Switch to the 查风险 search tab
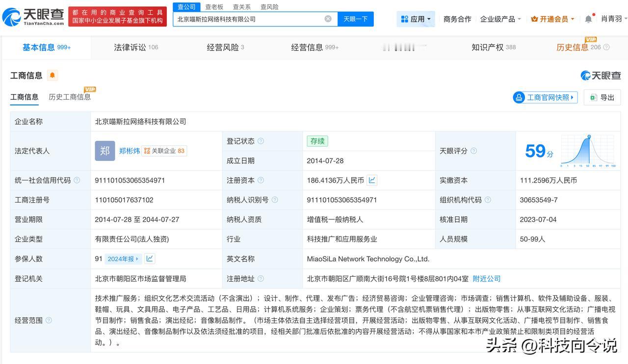This screenshot has height=364, width=628. coord(269,7)
